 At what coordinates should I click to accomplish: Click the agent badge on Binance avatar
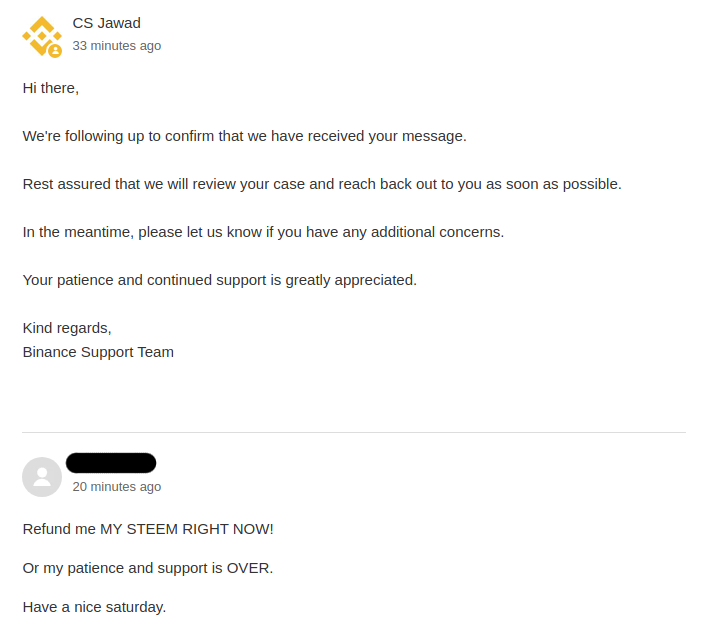[55, 51]
